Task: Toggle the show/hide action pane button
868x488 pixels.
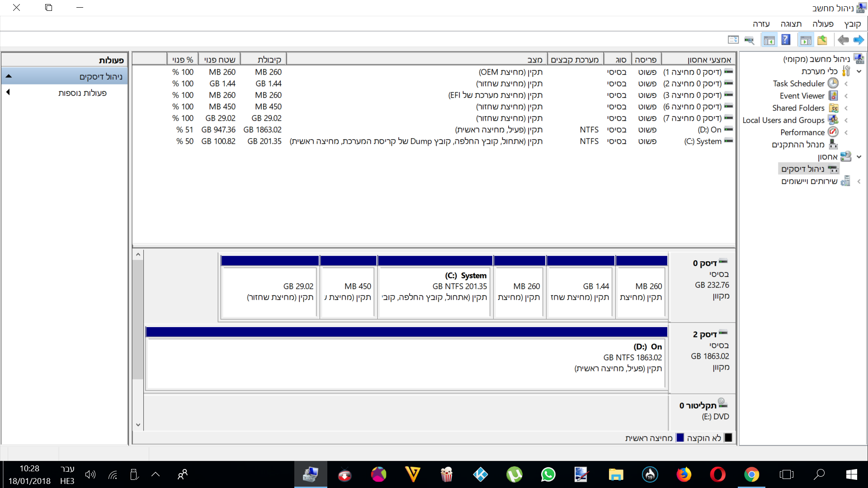Action: point(769,40)
